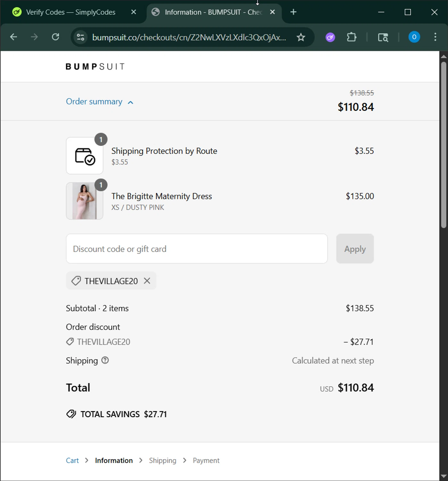Click the Payment breadcrumb step
Viewport: 448px width, 481px height.
[x=206, y=461]
